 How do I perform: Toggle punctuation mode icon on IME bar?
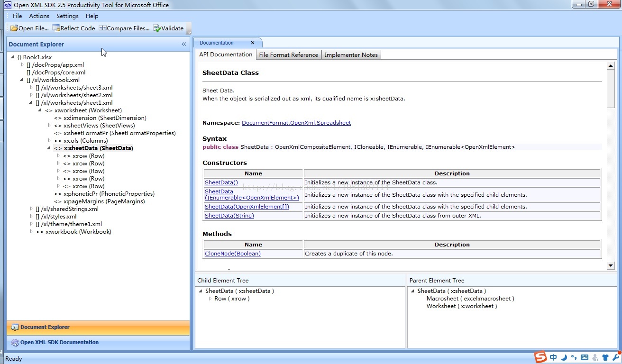(x=574, y=358)
